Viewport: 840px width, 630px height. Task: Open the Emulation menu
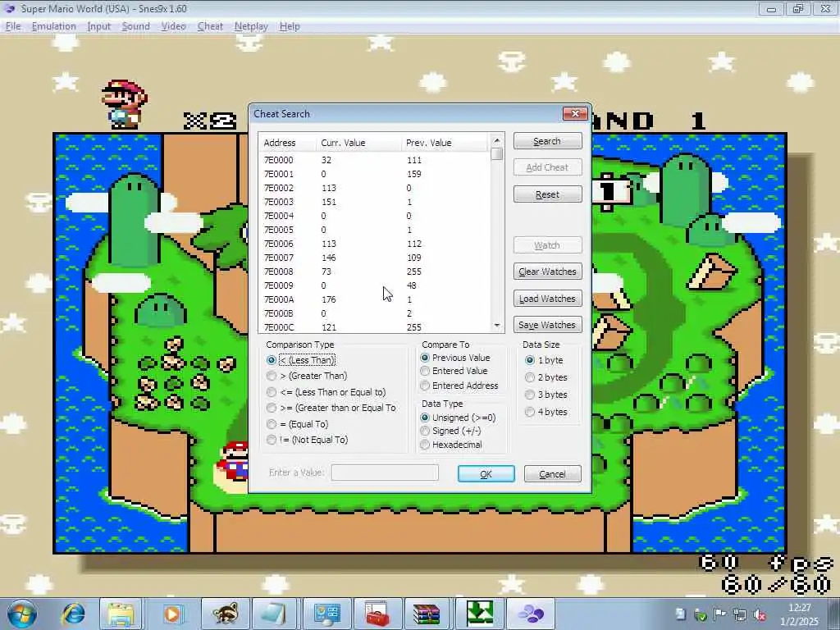(53, 26)
